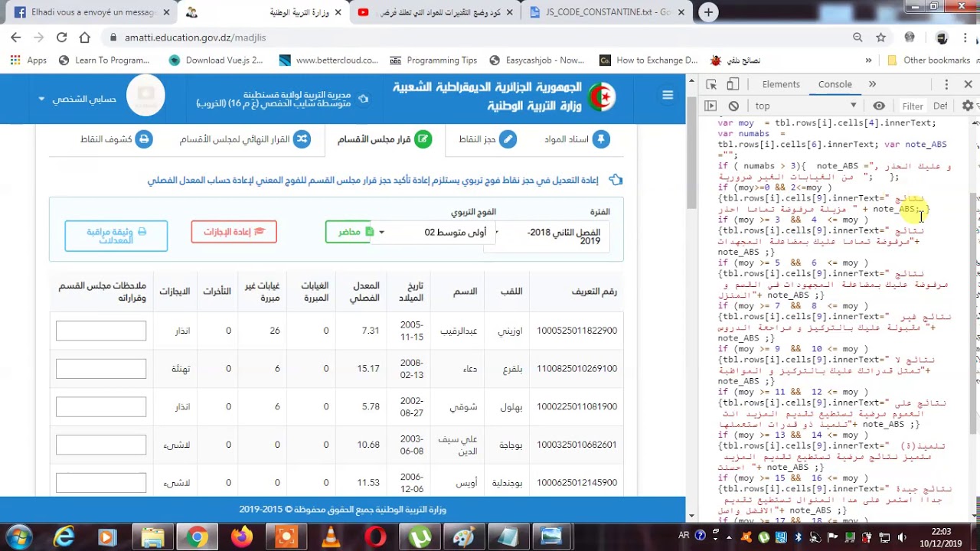Viewport: 980px width, 551px height.
Task: Click the ID cell 1000525011822900
Action: pos(577,331)
